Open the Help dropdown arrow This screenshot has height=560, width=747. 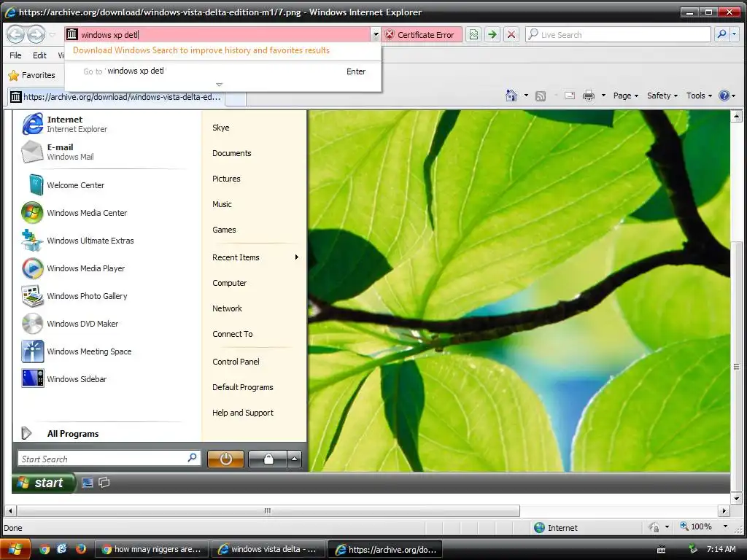pos(734,96)
